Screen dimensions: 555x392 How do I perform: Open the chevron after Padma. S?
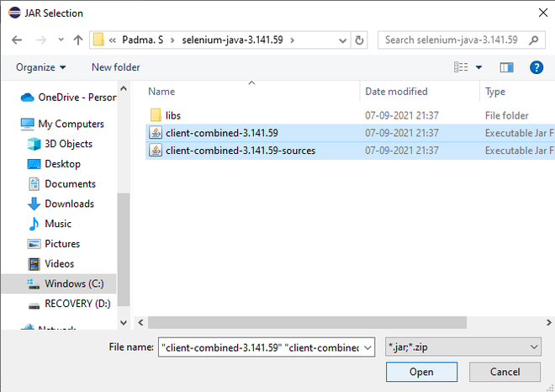(x=172, y=40)
